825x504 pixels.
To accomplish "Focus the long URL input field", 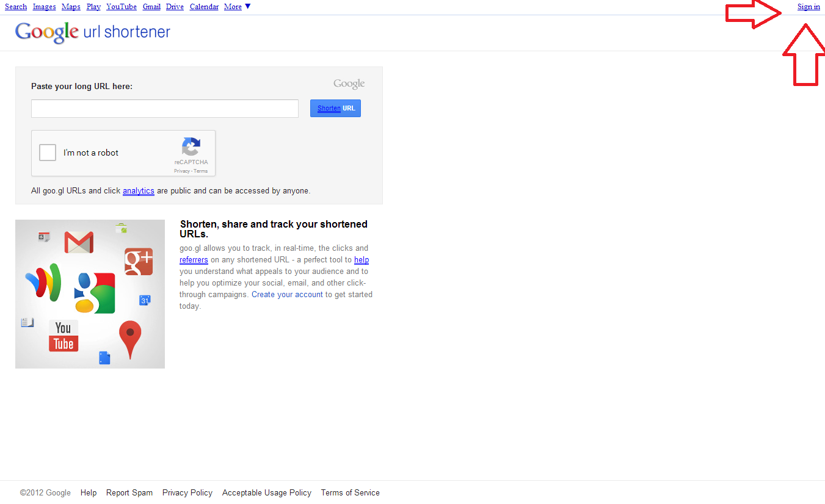I will (x=165, y=109).
